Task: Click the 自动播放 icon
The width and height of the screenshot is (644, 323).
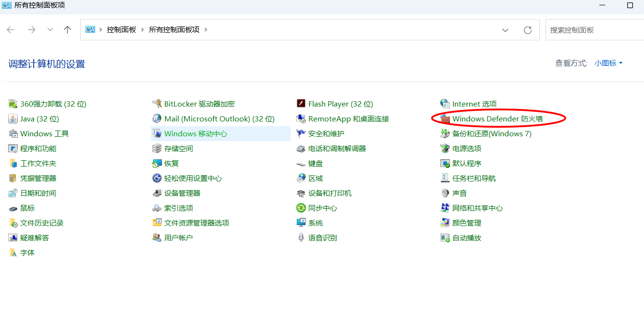Action: coord(445,238)
